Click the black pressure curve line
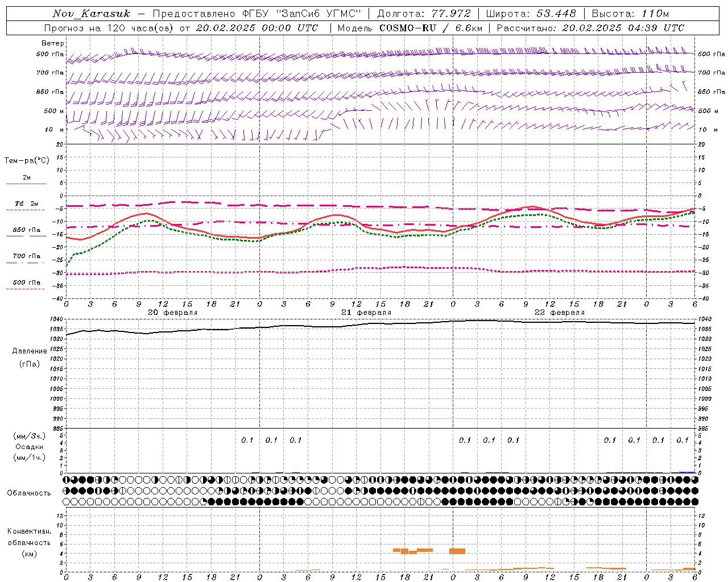 (380, 325)
